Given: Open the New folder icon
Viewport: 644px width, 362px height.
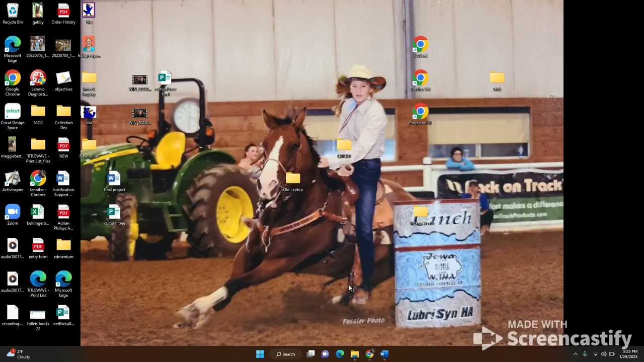Looking at the screenshot, I should coord(89,147).
